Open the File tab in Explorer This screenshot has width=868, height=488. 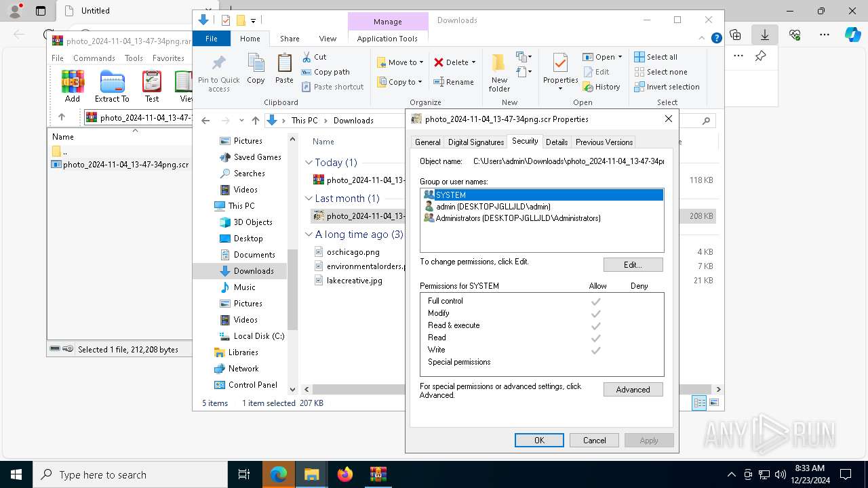pos(212,39)
